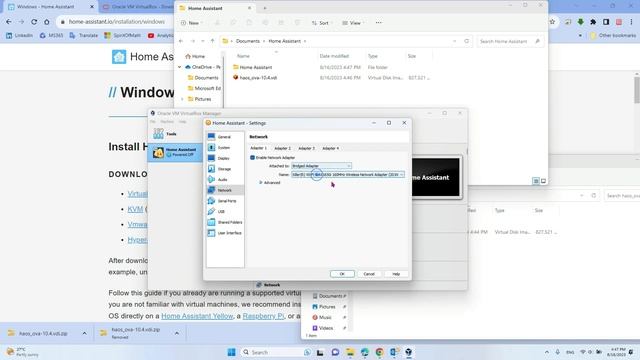Click Tools icon in VirtualBox Manager
This screenshot has width=640, height=360.
(158, 133)
